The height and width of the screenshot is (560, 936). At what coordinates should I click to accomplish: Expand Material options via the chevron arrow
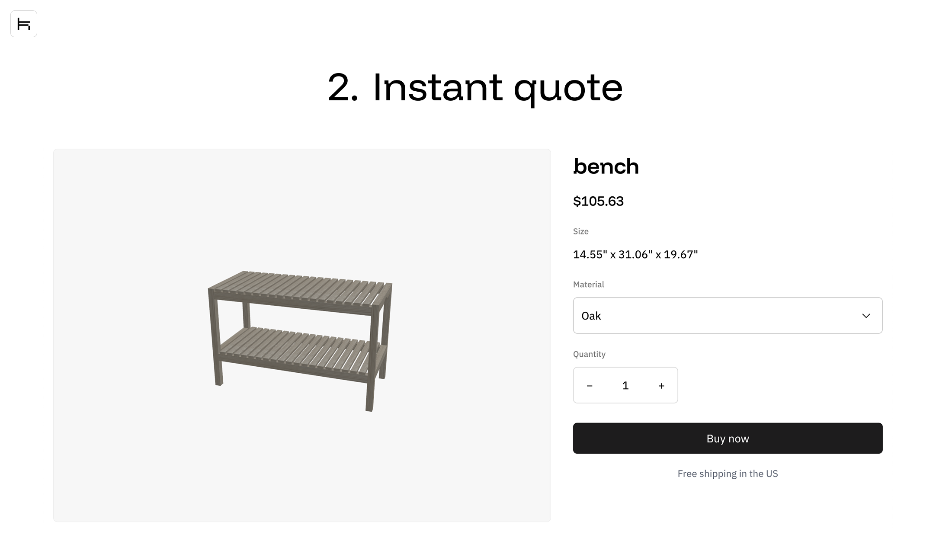pyautogui.click(x=866, y=316)
